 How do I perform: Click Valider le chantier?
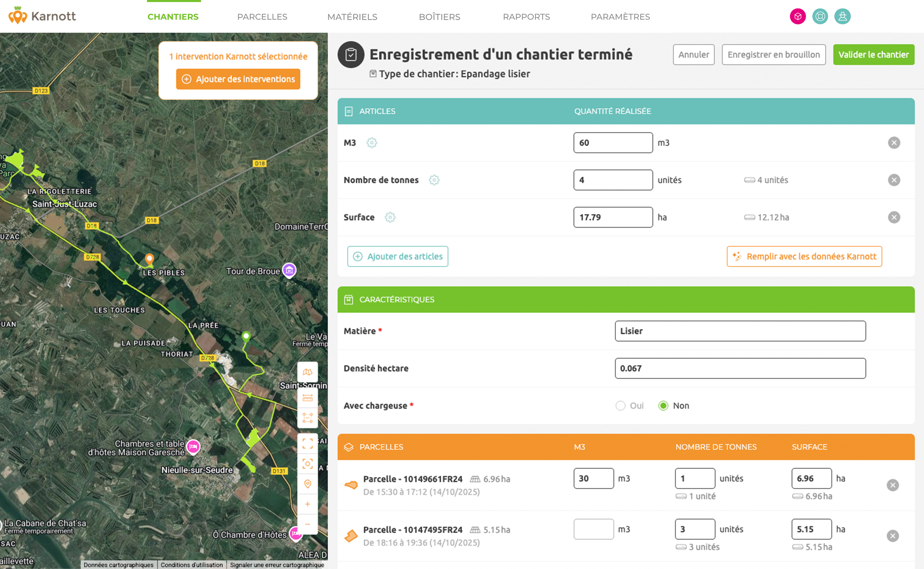click(874, 54)
